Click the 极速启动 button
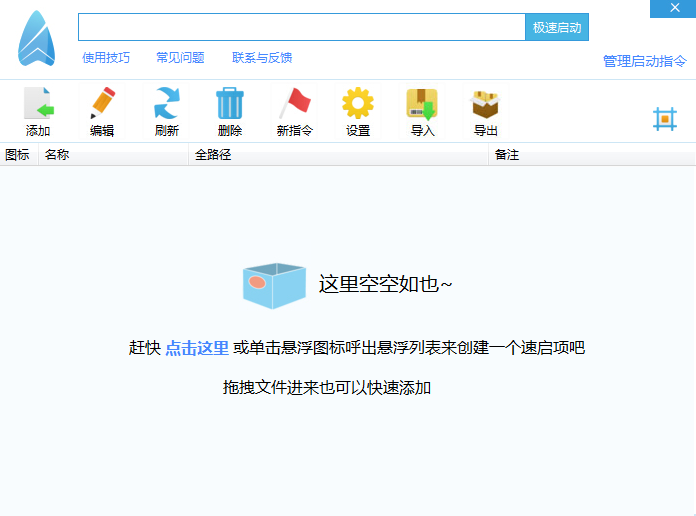The height and width of the screenshot is (516, 696). (x=557, y=27)
